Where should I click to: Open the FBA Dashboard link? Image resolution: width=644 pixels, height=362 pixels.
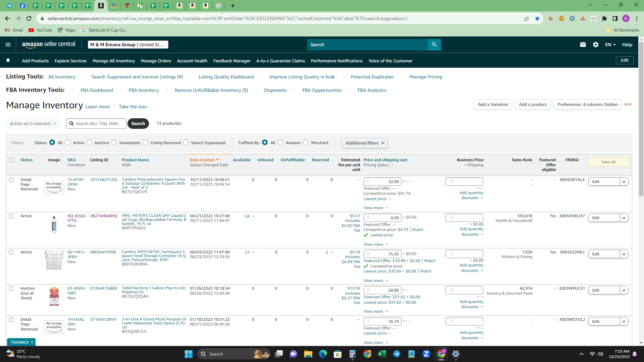(x=97, y=90)
